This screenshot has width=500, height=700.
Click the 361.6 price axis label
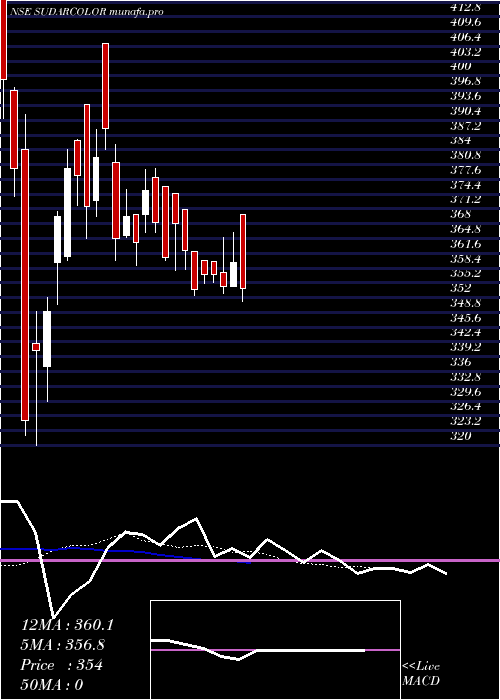[465, 244]
